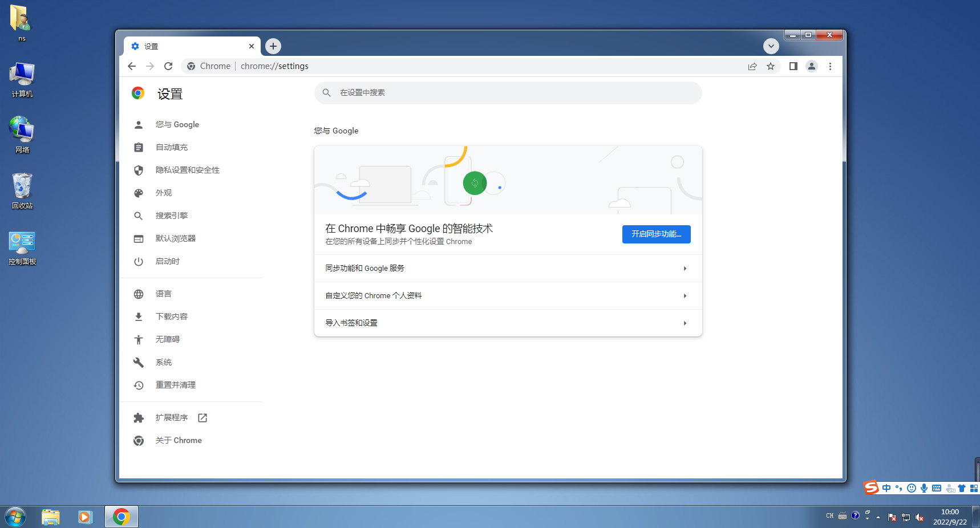Click the Chrome taskbar button
This screenshot has width=980, height=528.
coord(121,517)
